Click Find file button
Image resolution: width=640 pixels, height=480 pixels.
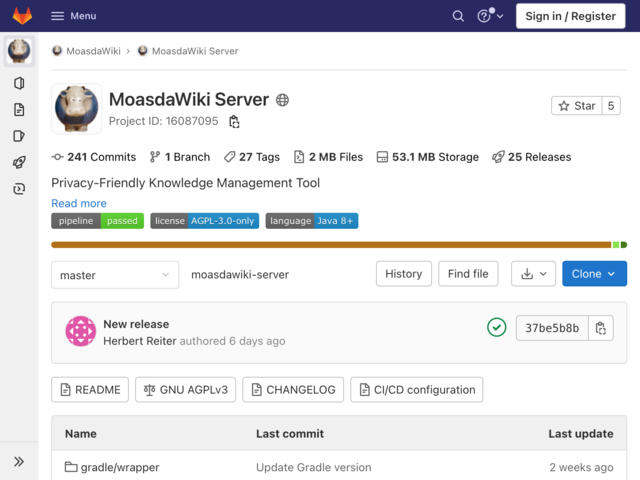pyautogui.click(x=468, y=274)
